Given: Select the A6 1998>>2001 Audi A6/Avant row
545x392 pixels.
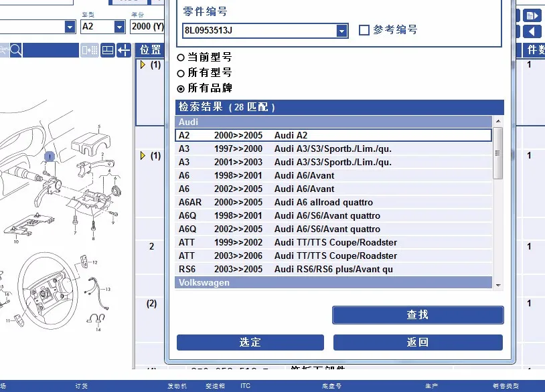Looking at the screenshot, I should click(x=333, y=176).
